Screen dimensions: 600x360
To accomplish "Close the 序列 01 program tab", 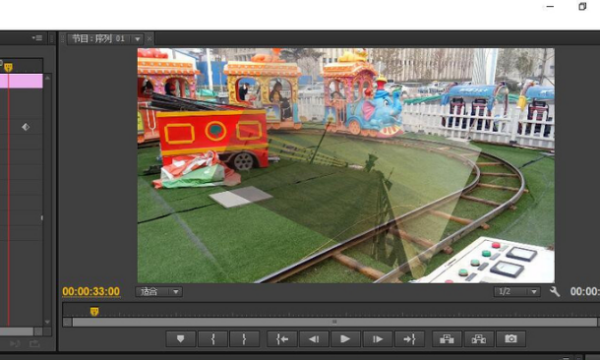I will click(150, 39).
